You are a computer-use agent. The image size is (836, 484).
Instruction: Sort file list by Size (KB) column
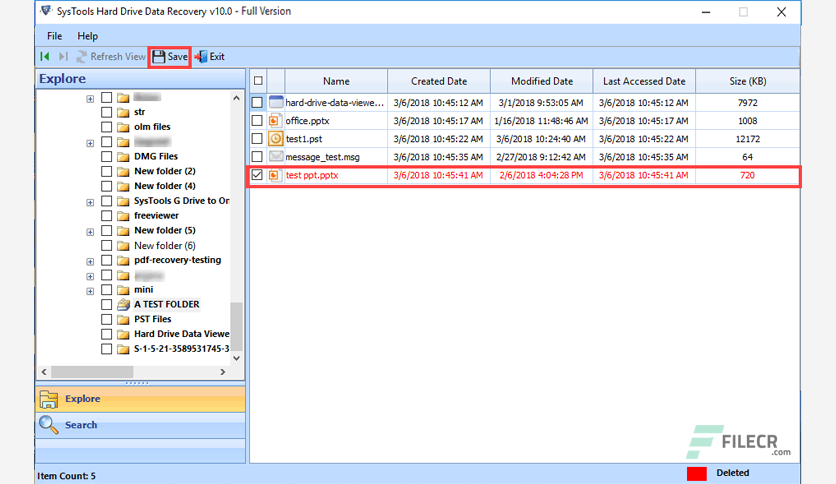tap(747, 81)
